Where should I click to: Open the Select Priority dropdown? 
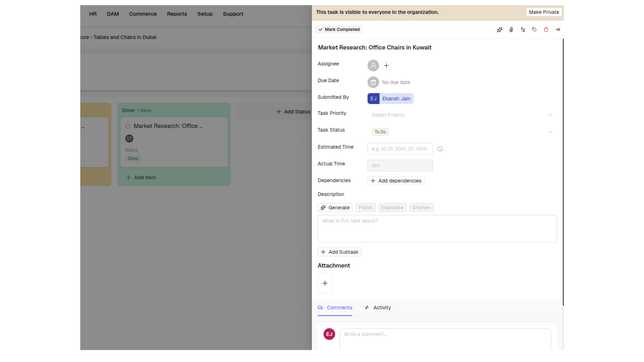[462, 115]
